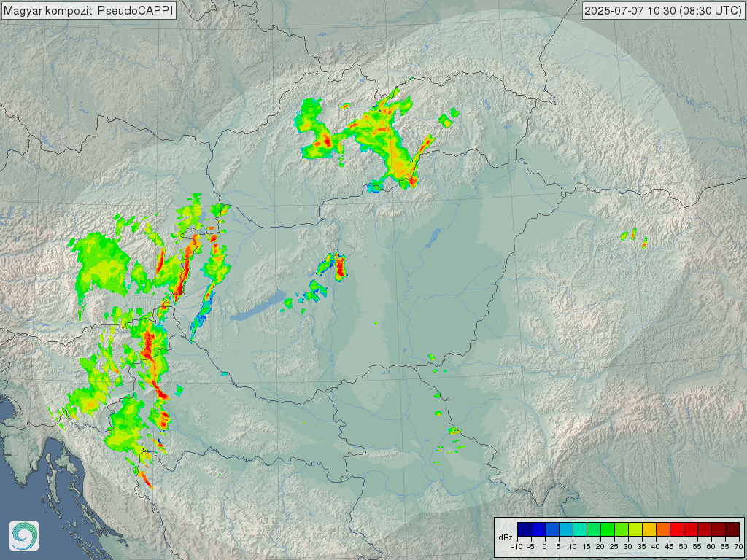747x560 pixels.
Task: Click the '-10' value on legend scale
Action: coord(517,547)
